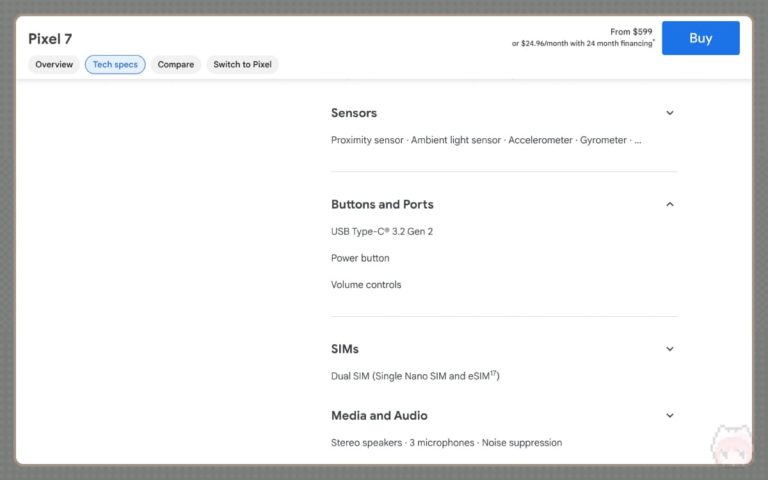Open footnote 17 next to eSIM
The image size is (768, 480).
492,373
